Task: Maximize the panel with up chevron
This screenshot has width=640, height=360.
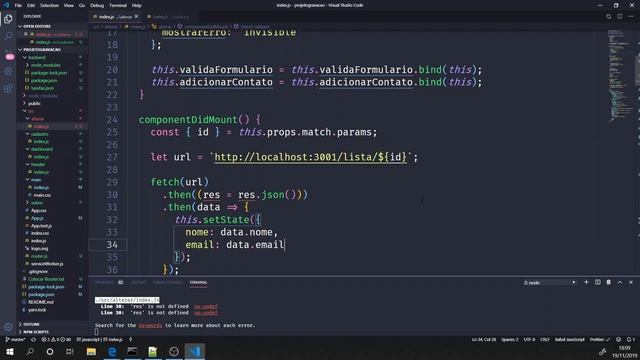Action: (x=620, y=282)
